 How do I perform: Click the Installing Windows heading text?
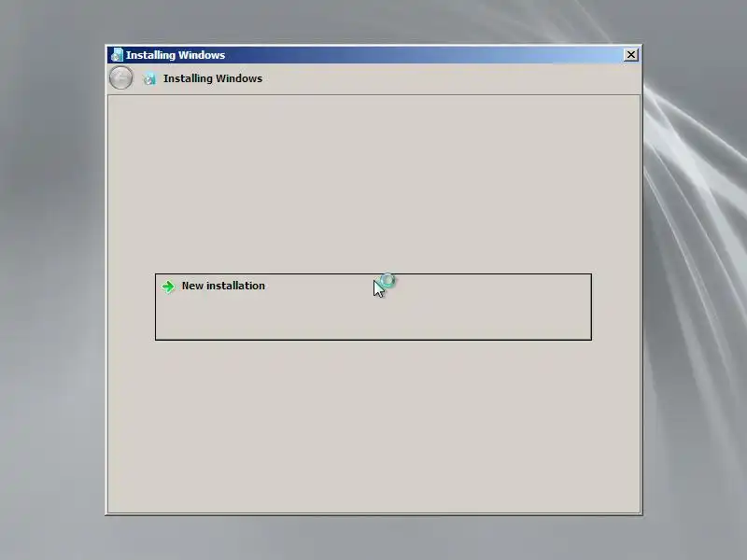pyautogui.click(x=213, y=78)
